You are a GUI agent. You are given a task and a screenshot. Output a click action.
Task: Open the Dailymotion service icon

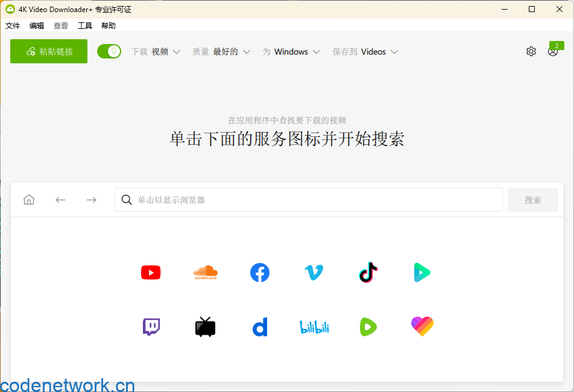(259, 327)
